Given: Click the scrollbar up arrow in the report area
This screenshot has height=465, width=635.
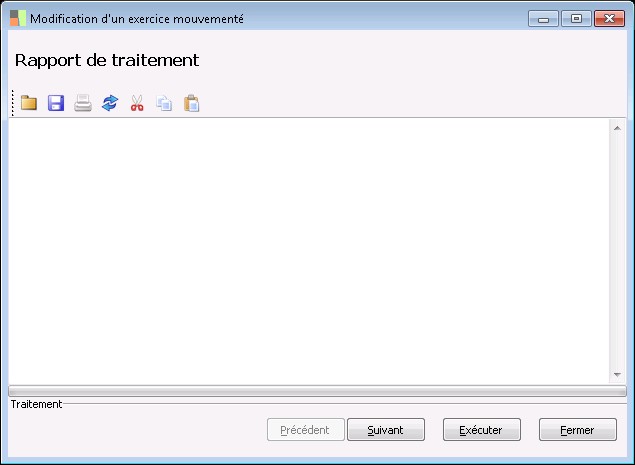Looking at the screenshot, I should click(x=617, y=128).
